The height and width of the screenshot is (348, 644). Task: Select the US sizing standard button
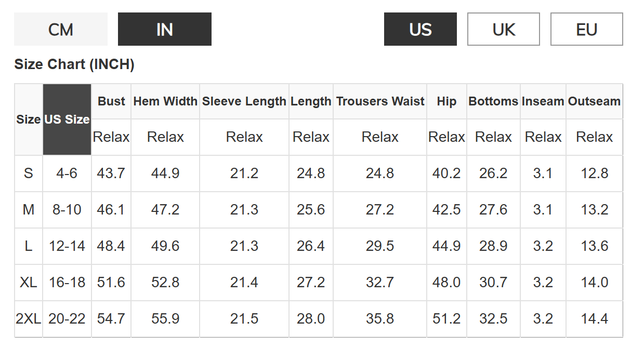point(420,30)
